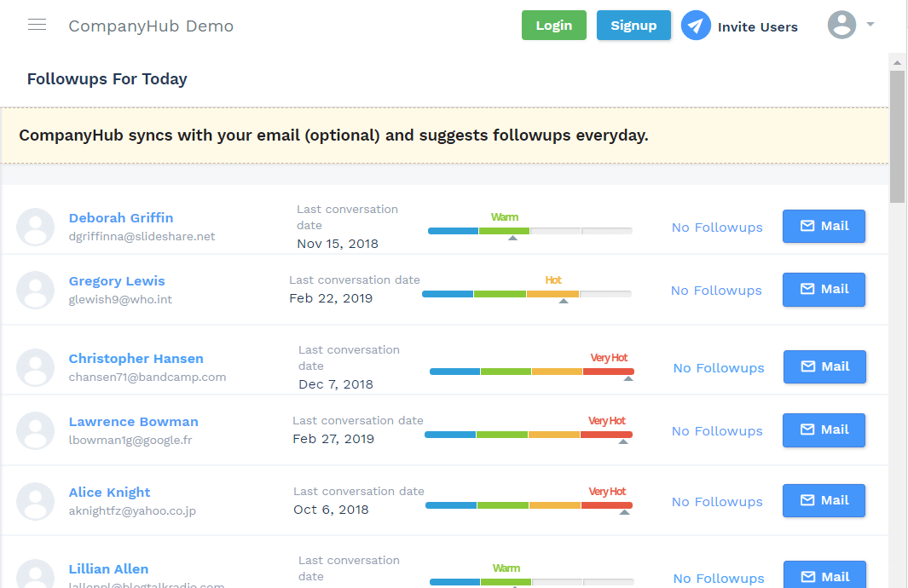Screen dimensions: 908x588
Task: Expand the profile dropdown arrow
Action: coord(870,25)
